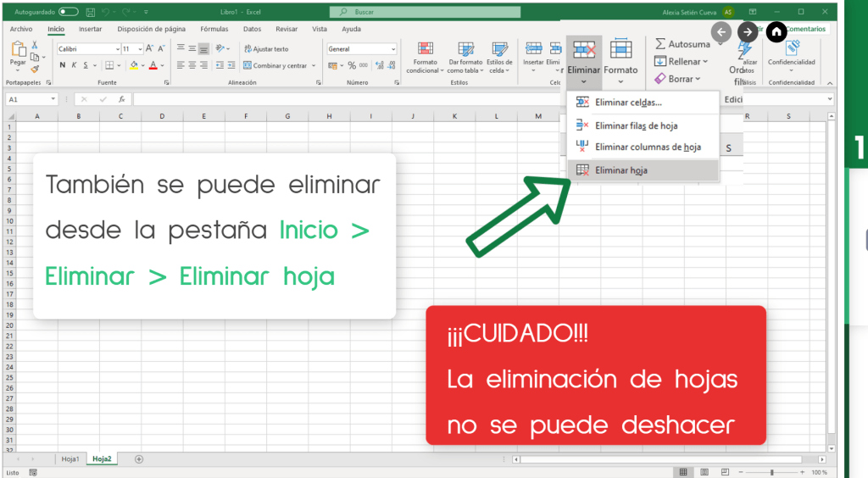868x478 pixels.
Task: Click the Comentarios button
Action: click(805, 29)
